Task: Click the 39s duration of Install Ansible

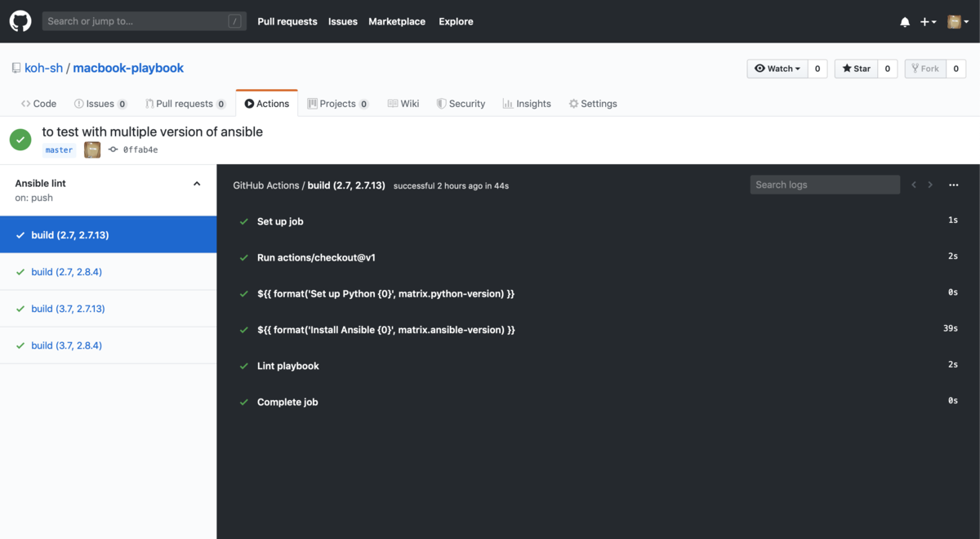Action: [x=951, y=328]
